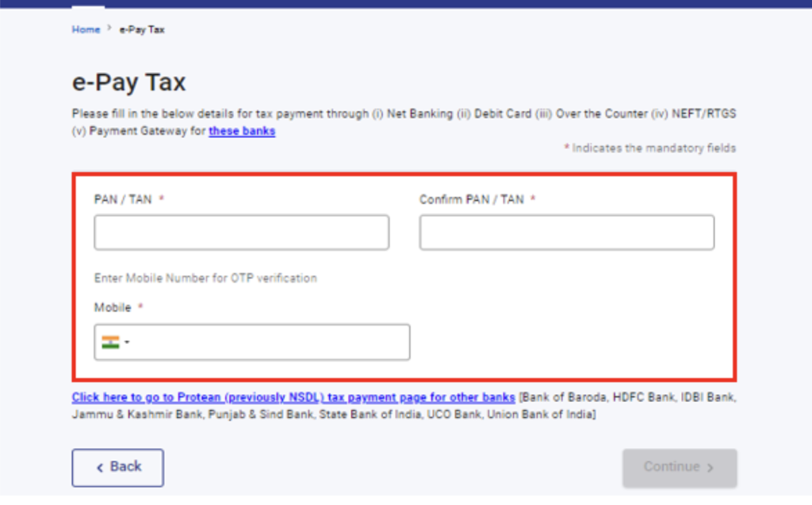Open the 'these banks' link
812x505 pixels.
coord(242,131)
